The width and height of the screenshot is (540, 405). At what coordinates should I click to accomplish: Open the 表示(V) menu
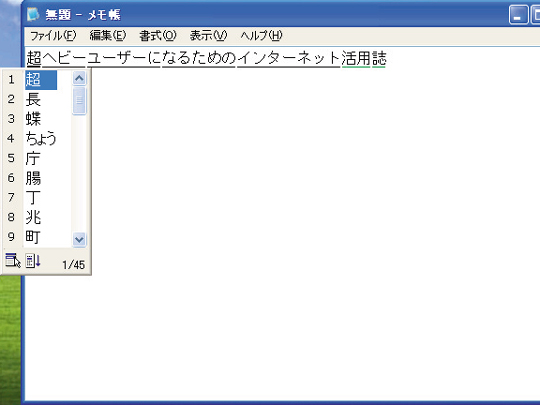click(x=208, y=35)
